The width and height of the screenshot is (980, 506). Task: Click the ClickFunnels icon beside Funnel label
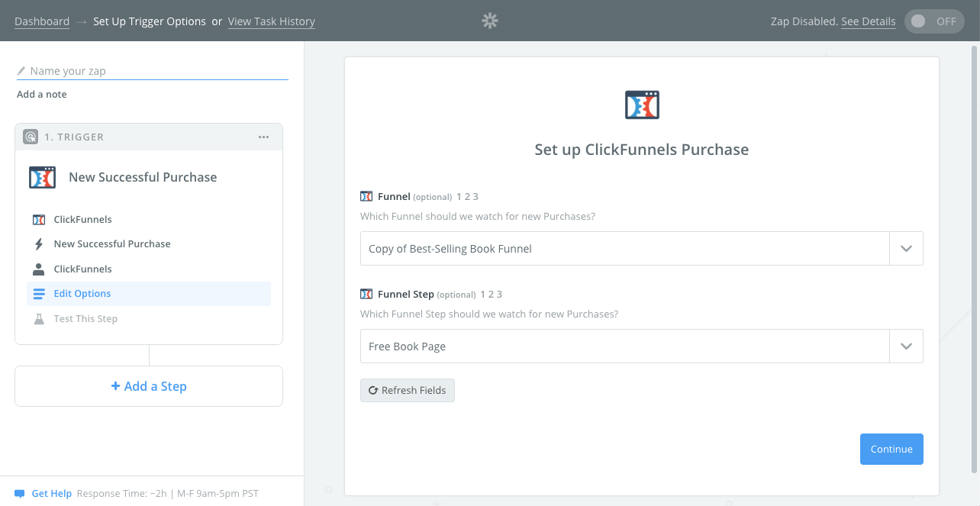366,196
